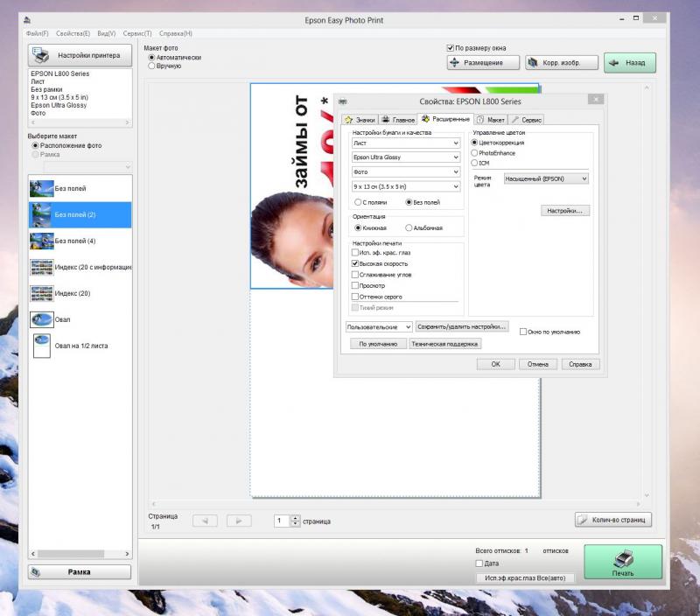Click the Epson Easy Photo Print title icon

[27, 20]
